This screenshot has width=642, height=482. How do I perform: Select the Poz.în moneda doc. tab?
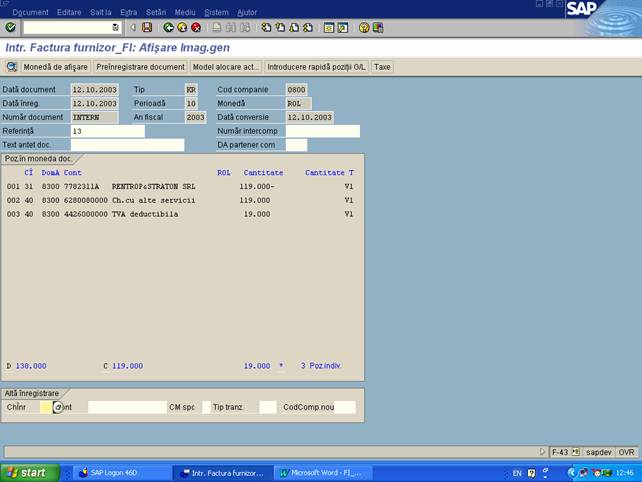(x=38, y=159)
